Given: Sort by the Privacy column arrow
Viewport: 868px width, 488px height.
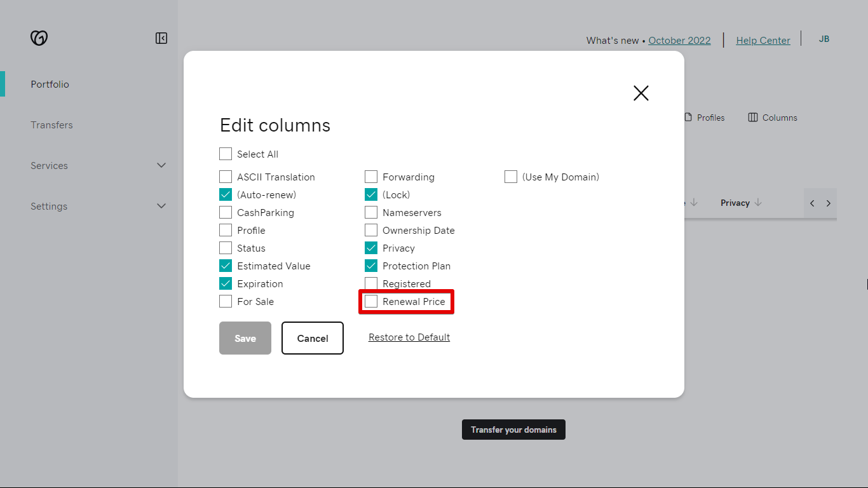Looking at the screenshot, I should [757, 203].
